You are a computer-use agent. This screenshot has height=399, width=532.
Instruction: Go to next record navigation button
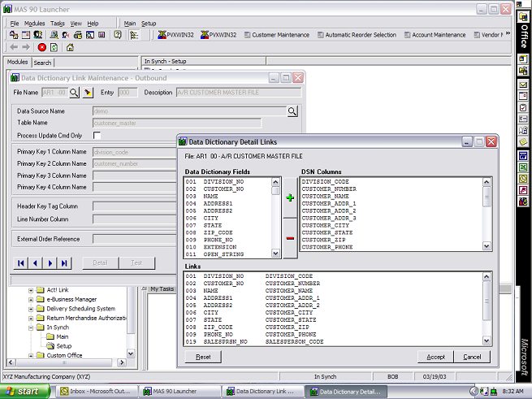pos(50,262)
